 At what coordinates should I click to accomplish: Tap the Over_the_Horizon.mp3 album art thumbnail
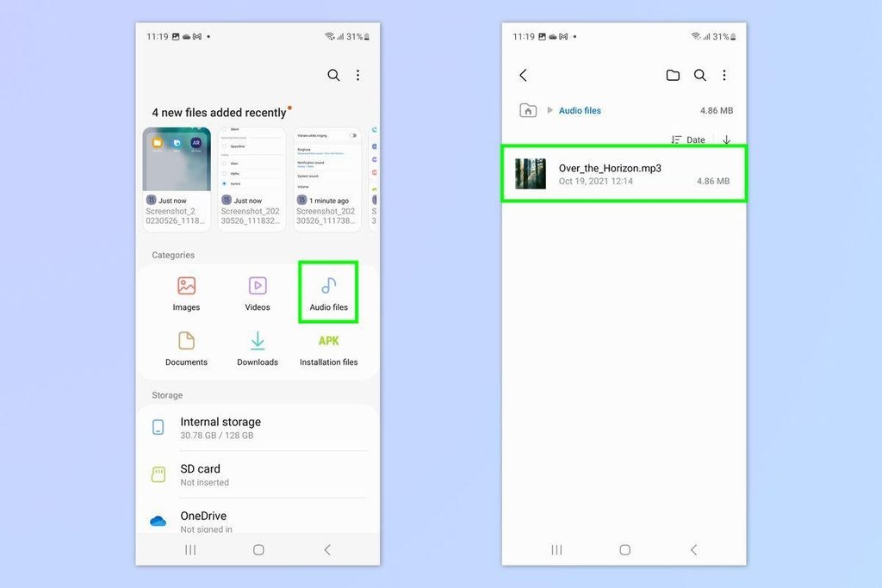point(530,174)
